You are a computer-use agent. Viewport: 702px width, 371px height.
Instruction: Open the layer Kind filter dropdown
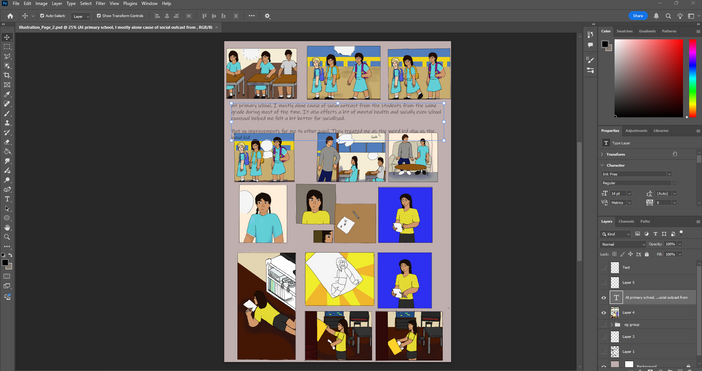pyautogui.click(x=616, y=234)
